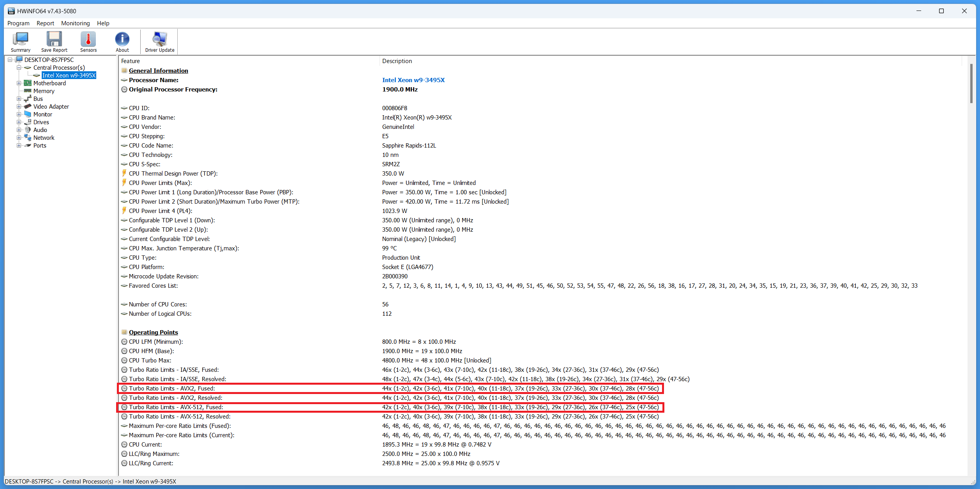The image size is (980, 489).
Task: Open the Report menu
Action: 45,23
